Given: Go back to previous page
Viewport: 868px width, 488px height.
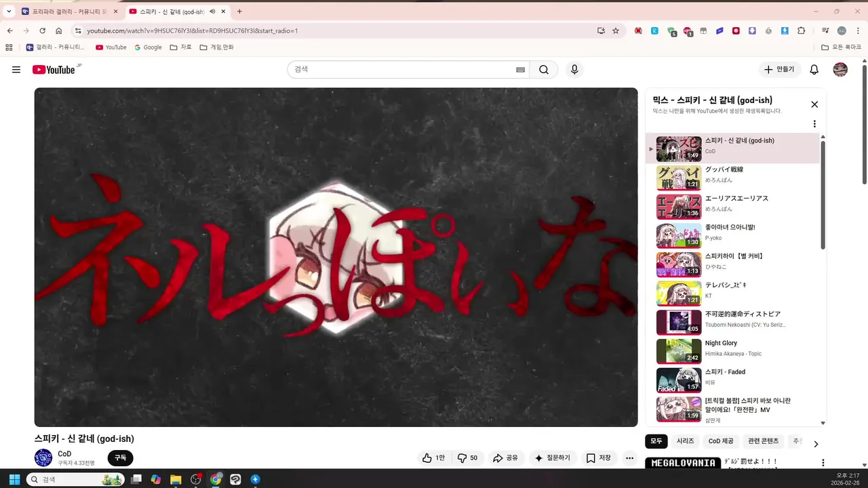Looking at the screenshot, I should [9, 30].
